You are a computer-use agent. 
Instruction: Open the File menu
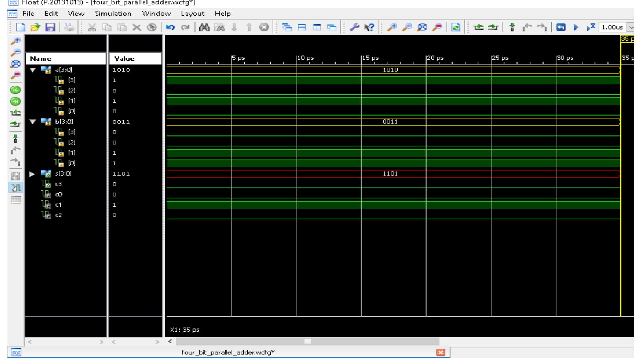[28, 14]
